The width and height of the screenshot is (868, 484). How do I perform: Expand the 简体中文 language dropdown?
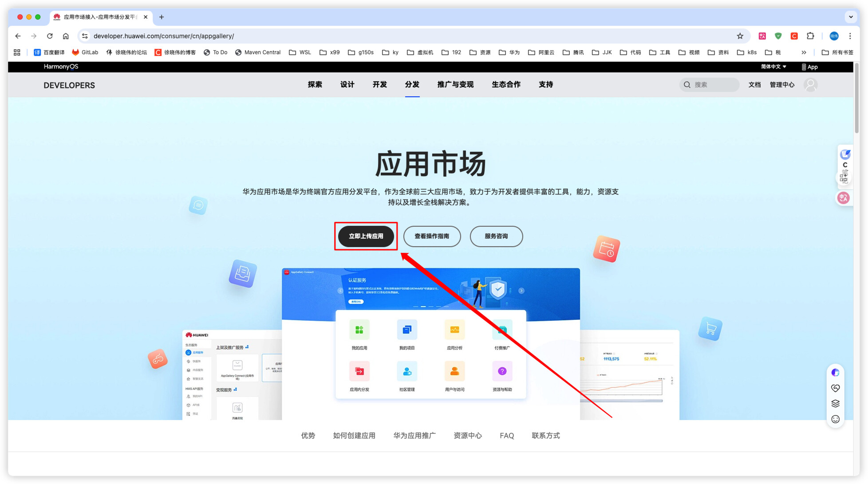click(x=773, y=67)
